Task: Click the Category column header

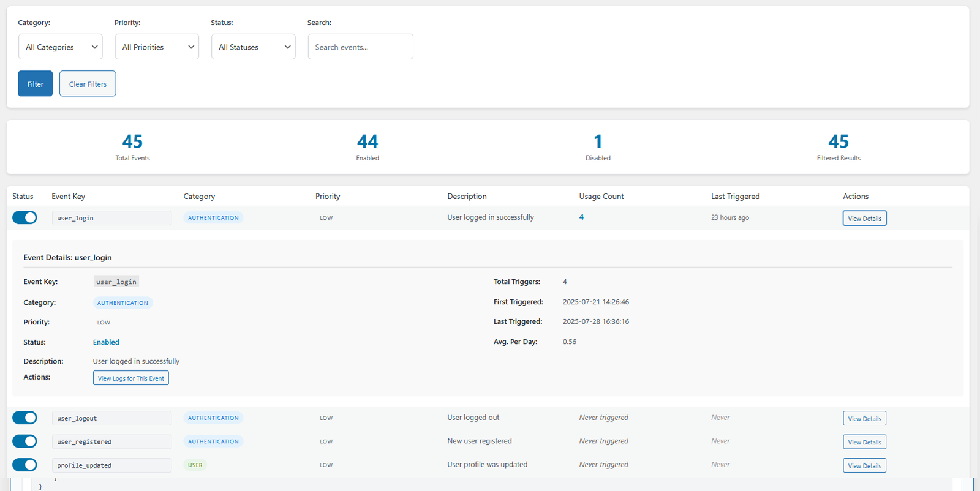Action: (x=199, y=197)
